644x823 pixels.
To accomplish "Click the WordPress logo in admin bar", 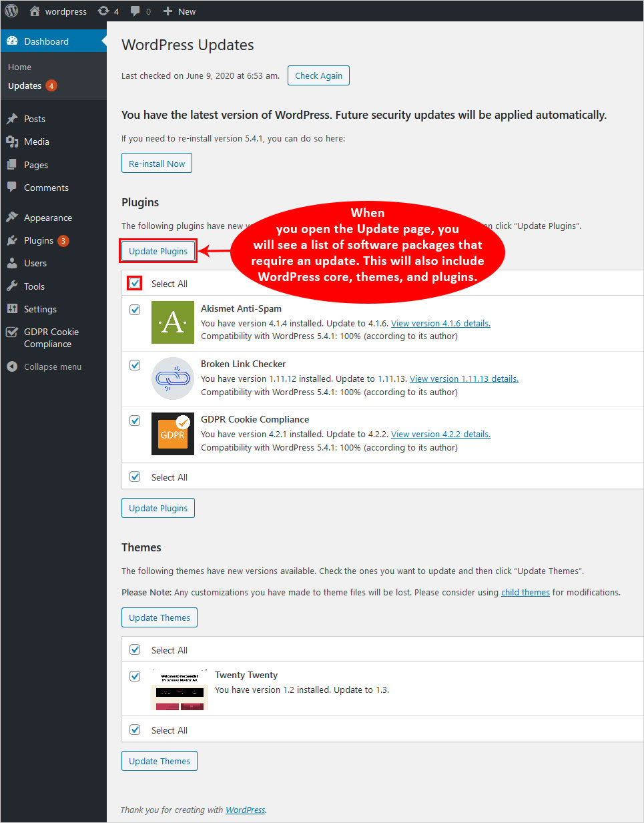I will pyautogui.click(x=11, y=11).
